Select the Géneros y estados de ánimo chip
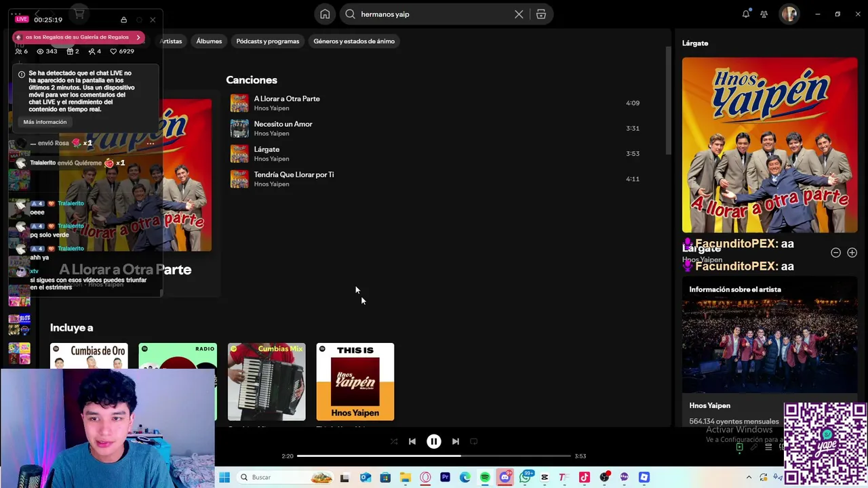The height and width of the screenshot is (488, 868). pos(354,41)
